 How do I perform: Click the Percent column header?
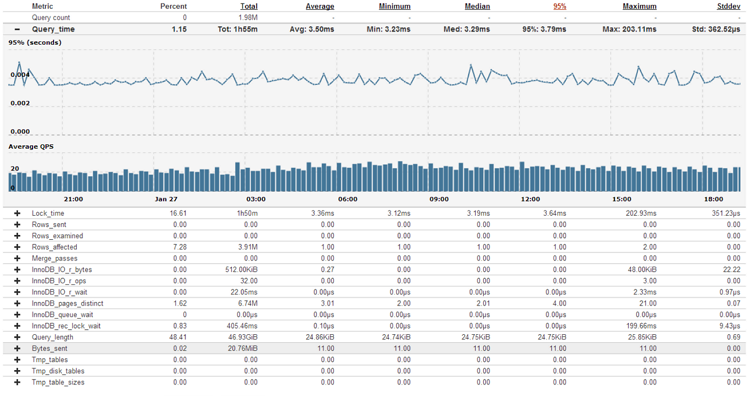pyautogui.click(x=174, y=6)
